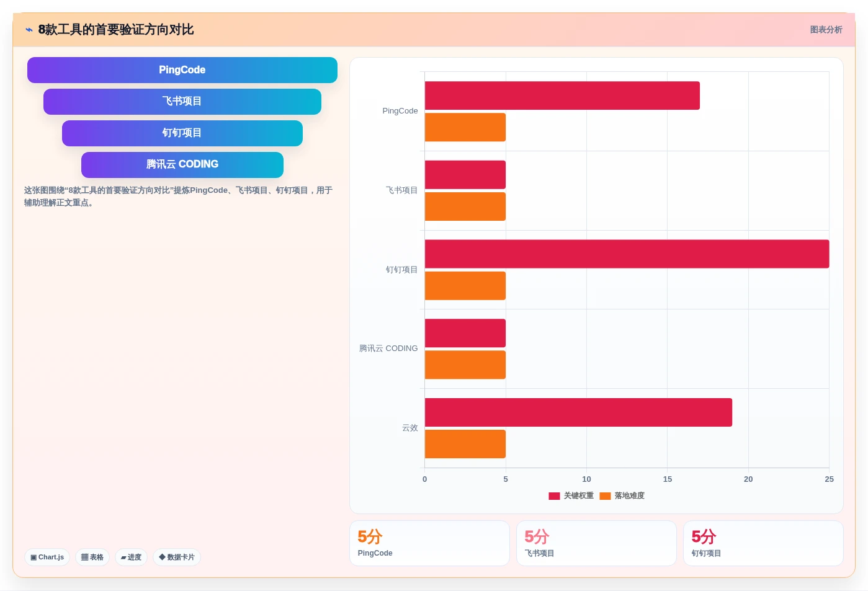The height and width of the screenshot is (591, 868).
Task: Click the title 8款工具的首要验证方向对比
Action: [x=116, y=30]
